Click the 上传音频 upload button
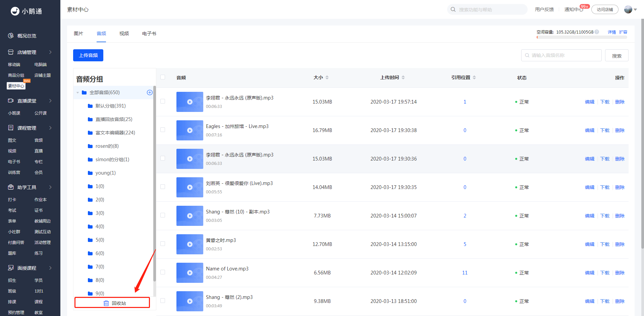The image size is (644, 316). click(x=88, y=55)
